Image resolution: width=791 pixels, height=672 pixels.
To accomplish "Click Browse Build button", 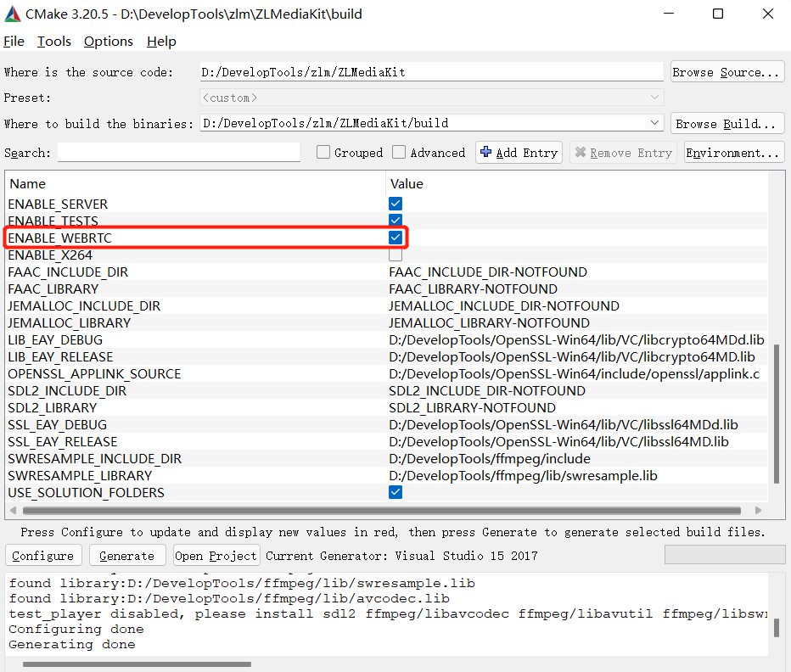I will (727, 124).
